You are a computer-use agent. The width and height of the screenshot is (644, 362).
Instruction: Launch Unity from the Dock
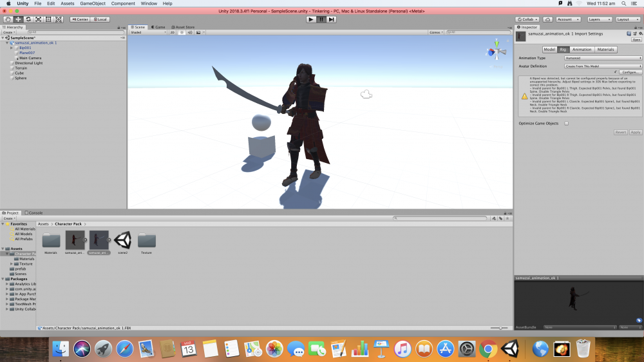pos(509,349)
